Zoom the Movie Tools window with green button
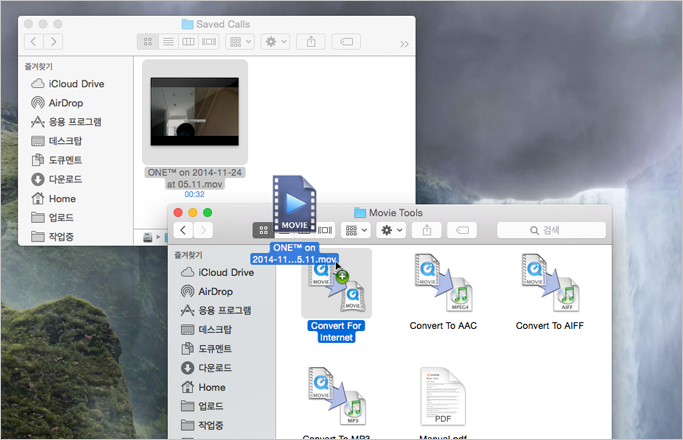The image size is (683, 440). point(208,213)
